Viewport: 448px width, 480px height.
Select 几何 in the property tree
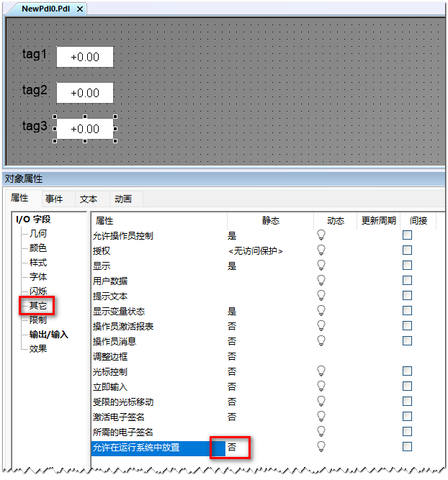point(38,234)
